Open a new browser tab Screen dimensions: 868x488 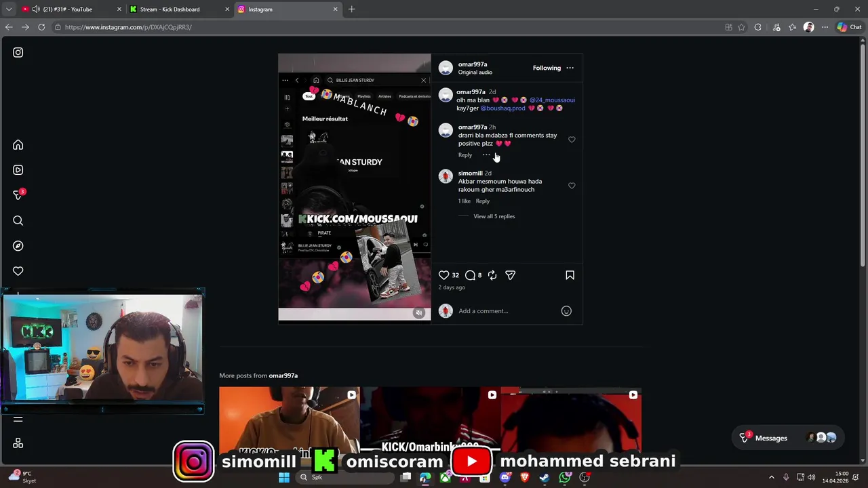pyautogui.click(x=351, y=9)
